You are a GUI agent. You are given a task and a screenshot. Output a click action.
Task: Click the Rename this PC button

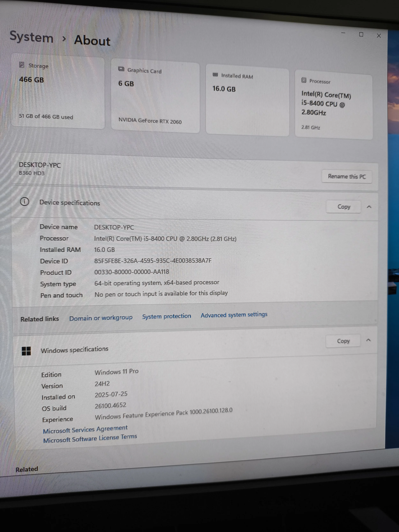tap(347, 177)
